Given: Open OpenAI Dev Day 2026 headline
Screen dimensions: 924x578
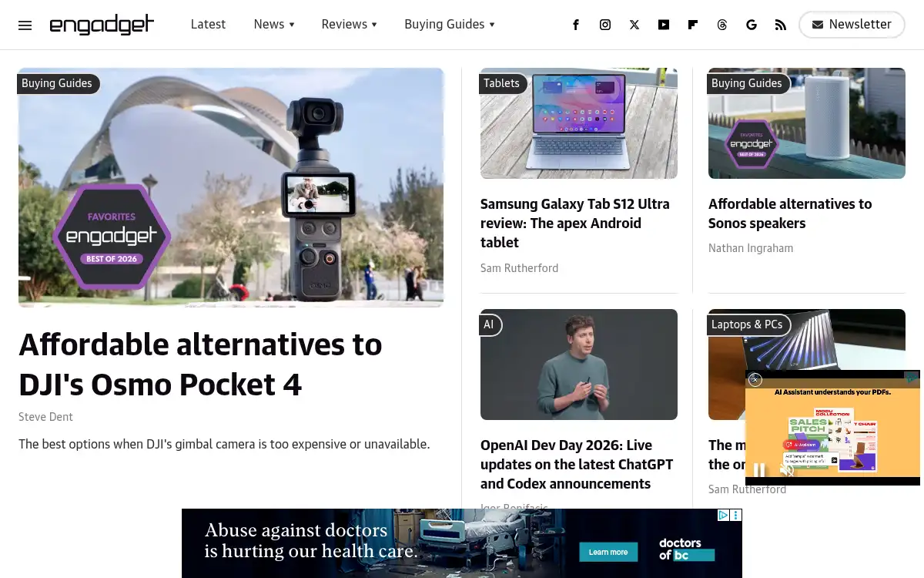Looking at the screenshot, I should (577, 465).
